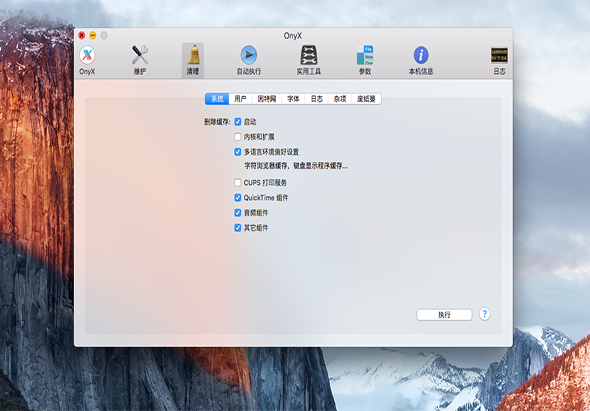Switch to the 因特网 tab
Image resolution: width=590 pixels, height=411 pixels.
click(x=267, y=99)
